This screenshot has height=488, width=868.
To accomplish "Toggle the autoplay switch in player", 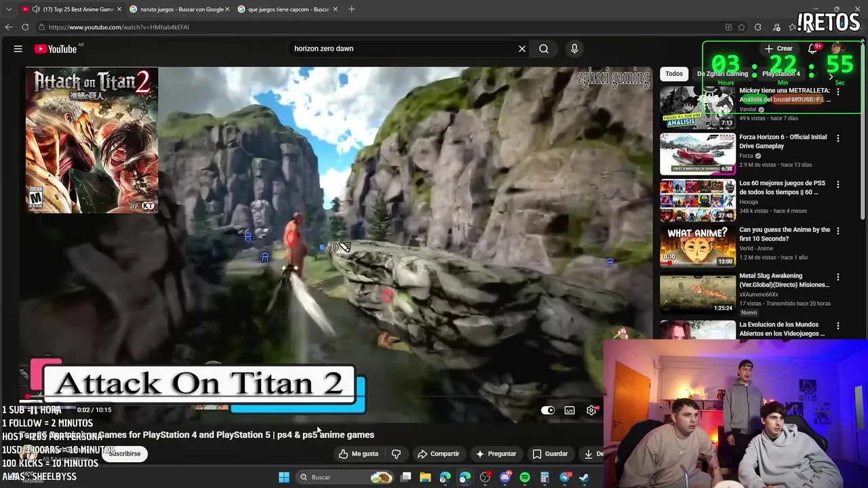I will [x=548, y=410].
